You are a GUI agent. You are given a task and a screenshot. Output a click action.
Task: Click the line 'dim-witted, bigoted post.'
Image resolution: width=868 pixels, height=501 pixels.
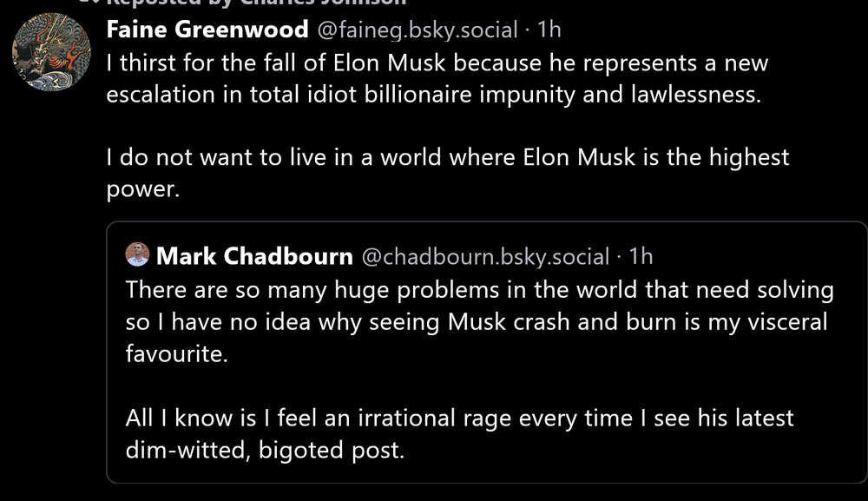point(266,450)
